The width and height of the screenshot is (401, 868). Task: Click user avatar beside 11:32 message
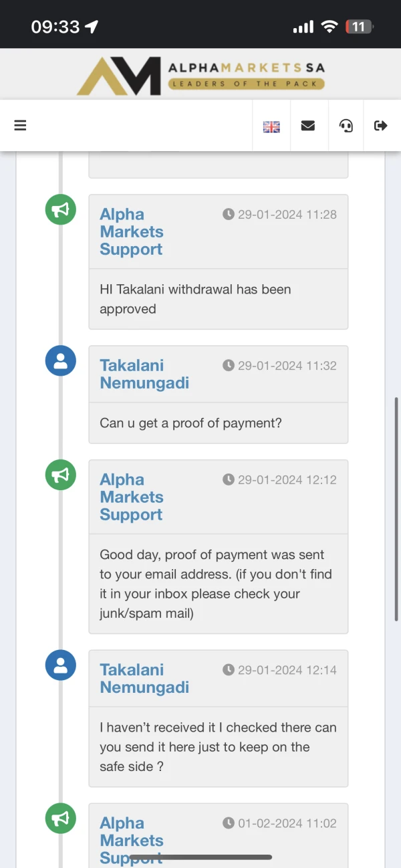click(x=60, y=361)
